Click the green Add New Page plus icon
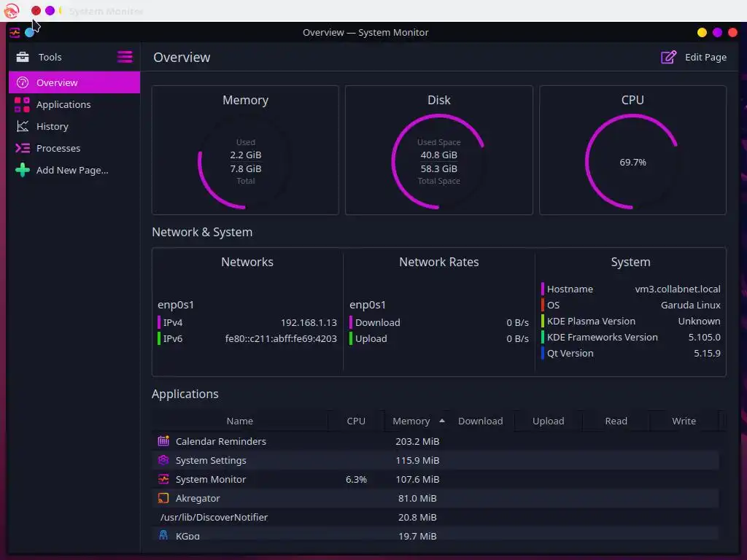The height and width of the screenshot is (560, 747). point(23,170)
